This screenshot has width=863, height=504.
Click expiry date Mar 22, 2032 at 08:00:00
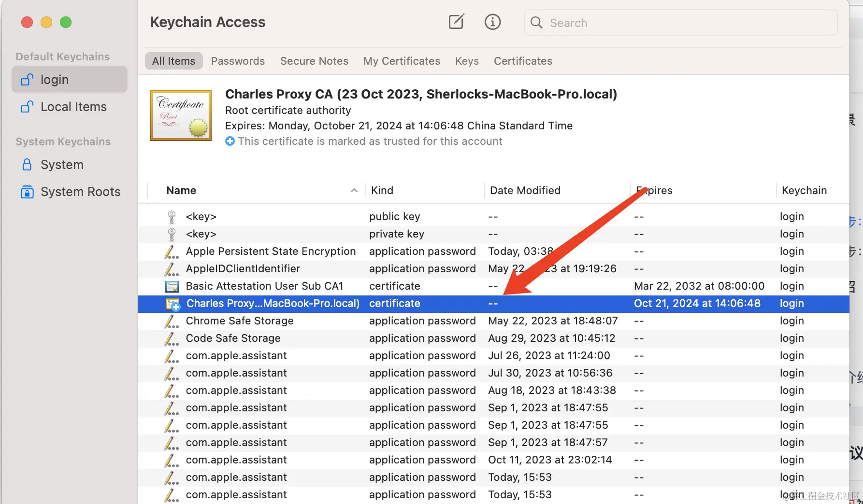tap(699, 286)
